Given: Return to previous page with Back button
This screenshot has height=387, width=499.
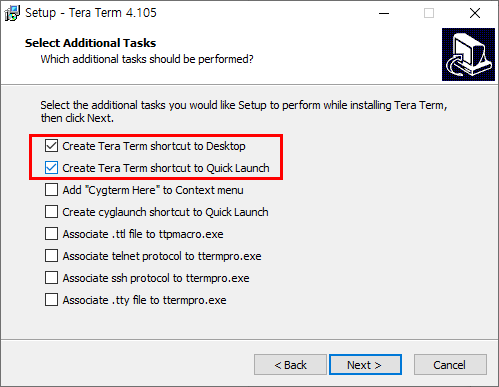Looking at the screenshot, I should [290, 365].
